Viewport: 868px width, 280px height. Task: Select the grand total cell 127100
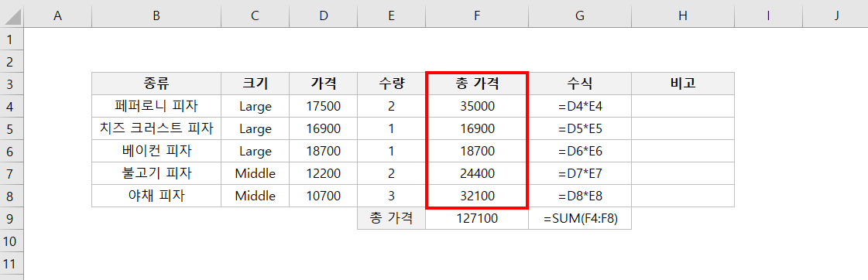click(477, 218)
